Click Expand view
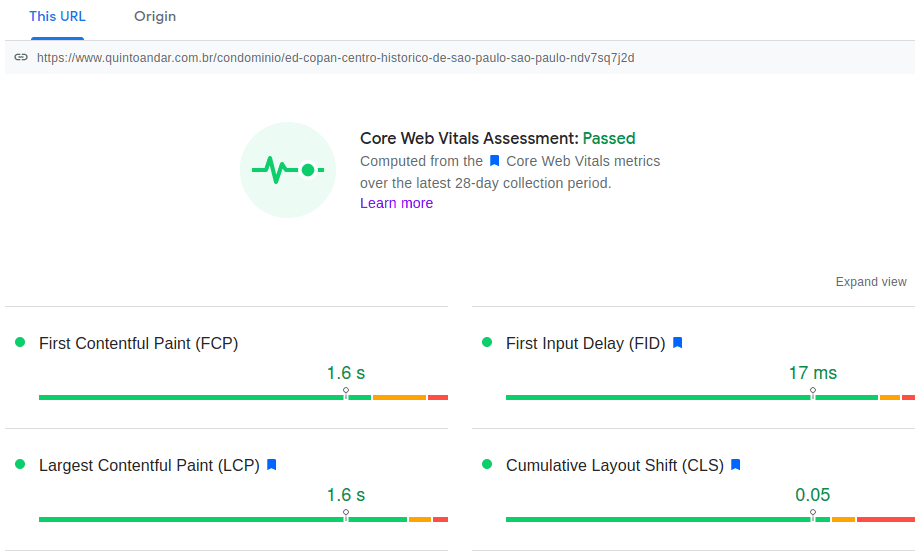 pos(871,282)
